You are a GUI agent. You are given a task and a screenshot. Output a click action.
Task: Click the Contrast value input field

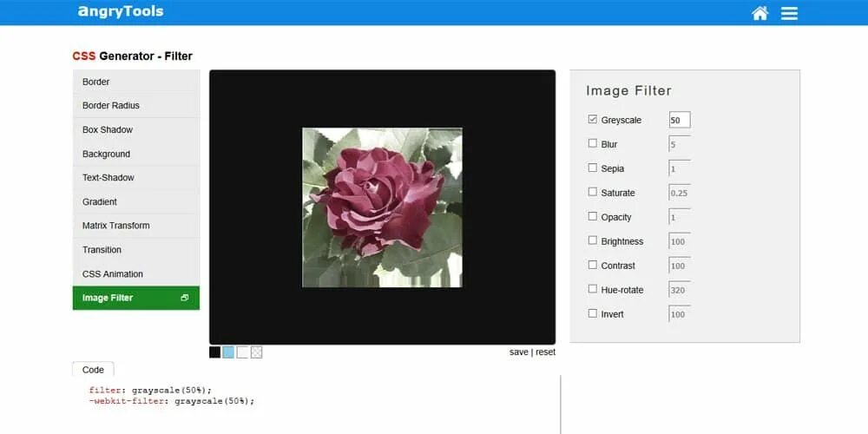(680, 266)
